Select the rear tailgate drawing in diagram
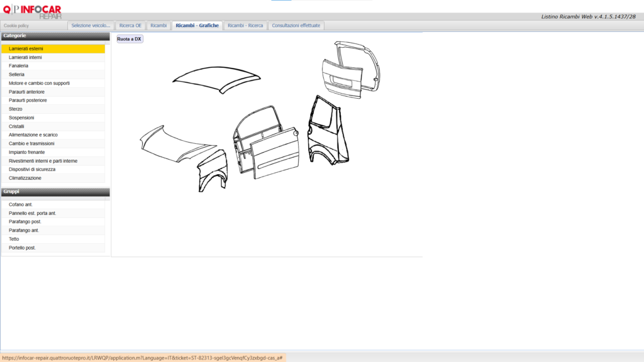The image size is (644, 362). [x=351, y=70]
